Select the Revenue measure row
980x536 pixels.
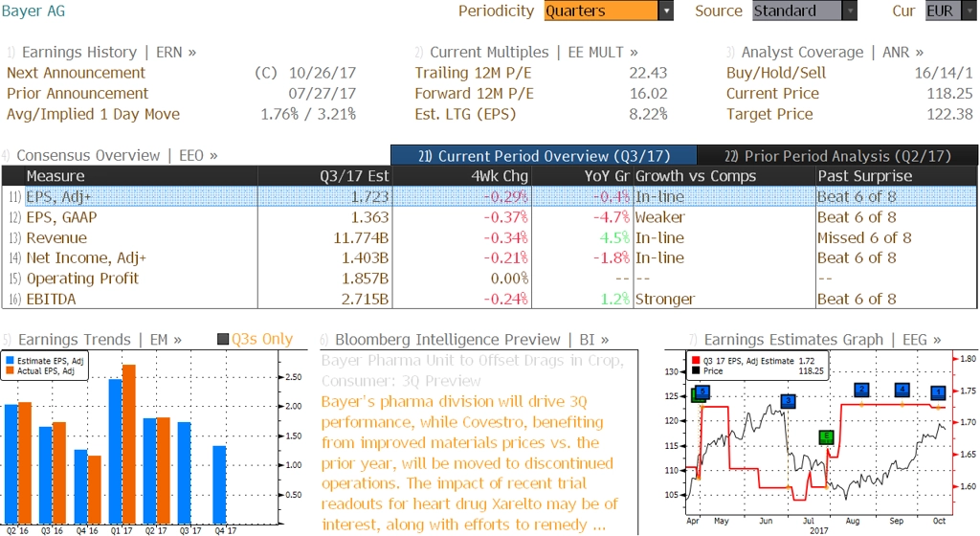tap(489, 237)
